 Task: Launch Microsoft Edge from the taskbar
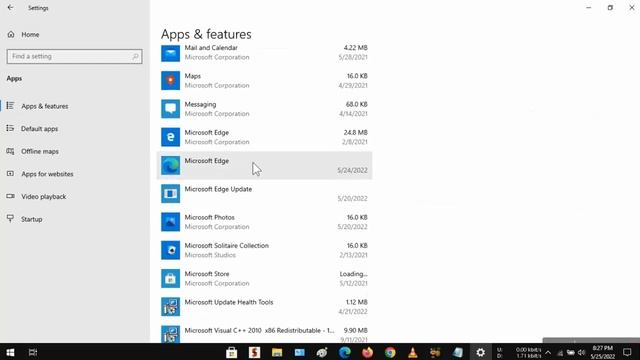point(345,352)
